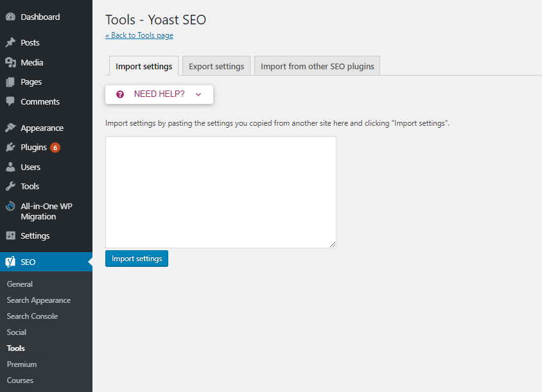Image resolution: width=542 pixels, height=392 pixels.
Task: Click the Plugins plug icon
Action: coord(11,147)
